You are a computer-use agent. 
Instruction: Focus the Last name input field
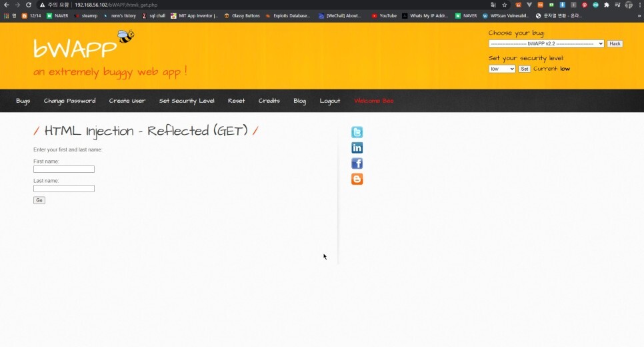(x=63, y=188)
